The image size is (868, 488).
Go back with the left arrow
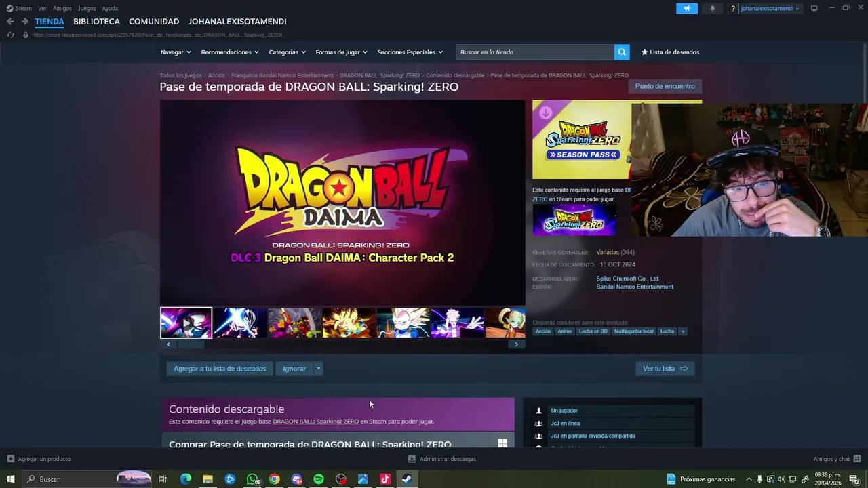pos(10,22)
